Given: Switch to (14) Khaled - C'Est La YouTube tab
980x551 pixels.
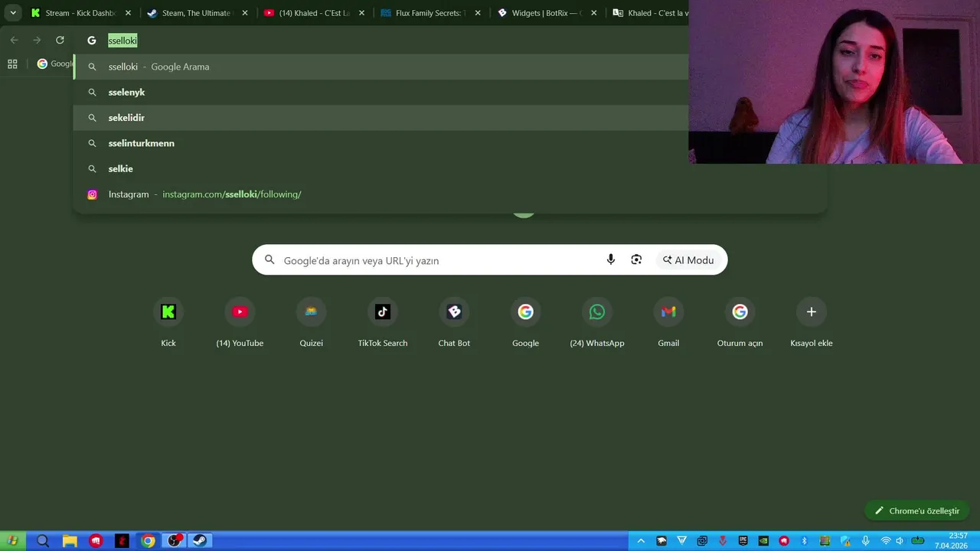Looking at the screenshot, I should pos(314,13).
